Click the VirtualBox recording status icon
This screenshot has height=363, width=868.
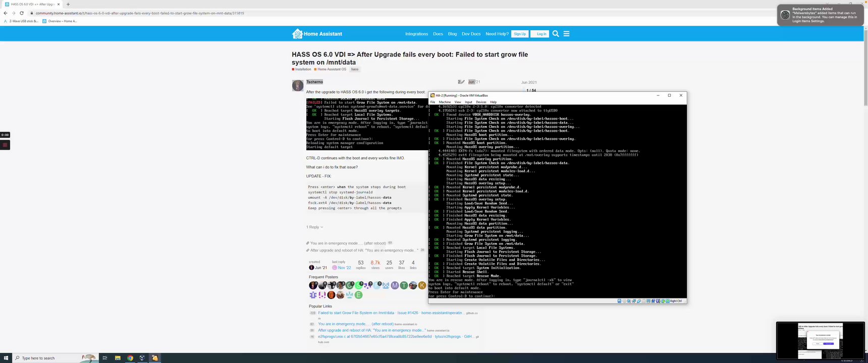pos(653,301)
